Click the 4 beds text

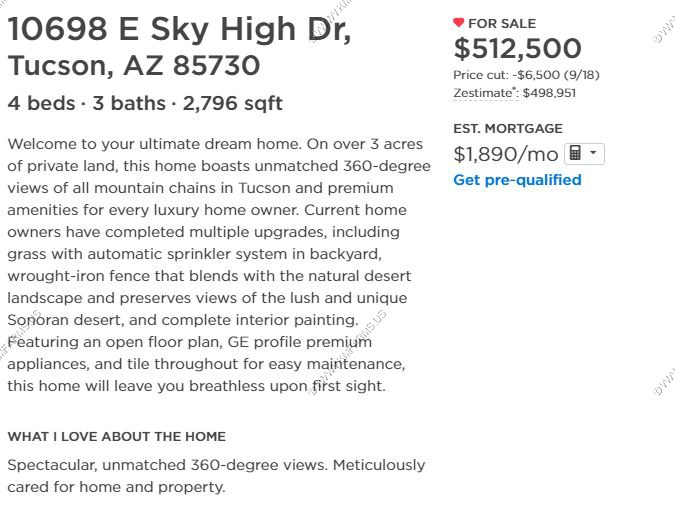(41, 103)
